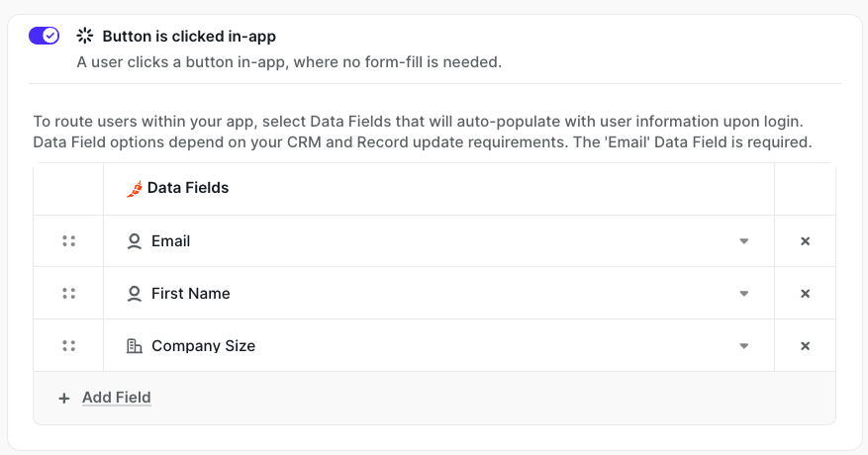
Task: Expand the Company Size dropdown arrow
Action: pos(743,346)
